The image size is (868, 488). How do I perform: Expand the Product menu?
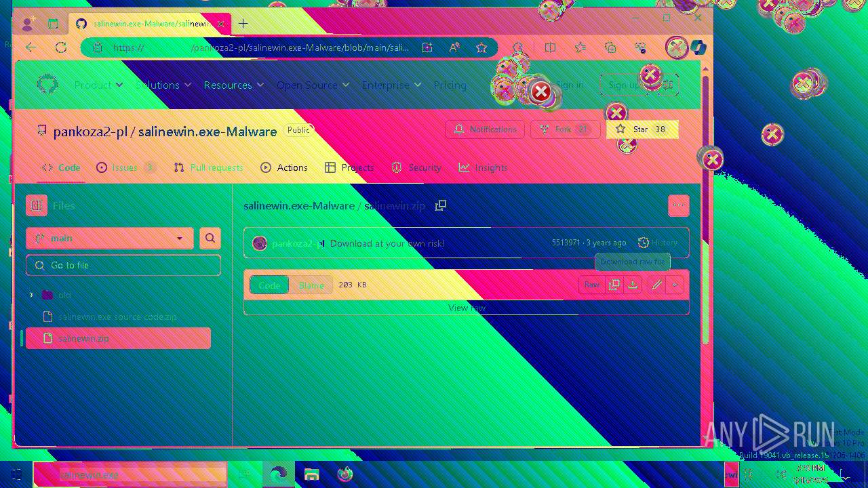coord(98,85)
